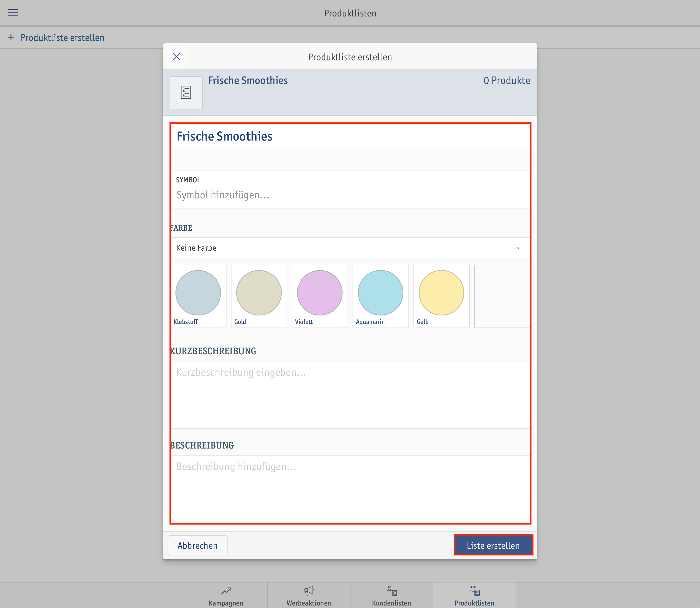The width and height of the screenshot is (700, 608).
Task: Click the Beschreibung hinzufügen text area
Action: (350, 489)
